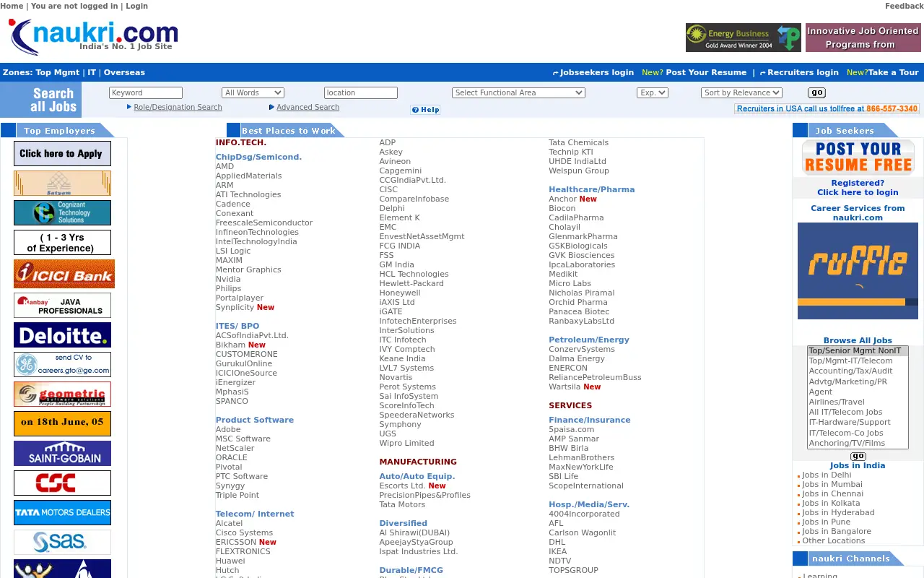The width and height of the screenshot is (924, 578).
Task: Open the IT zone
Action: pyautogui.click(x=92, y=72)
